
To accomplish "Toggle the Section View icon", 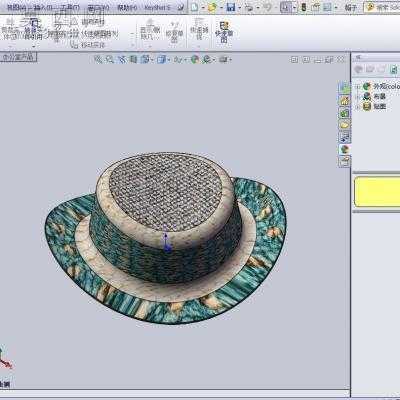I will pyautogui.click(x=133, y=59).
